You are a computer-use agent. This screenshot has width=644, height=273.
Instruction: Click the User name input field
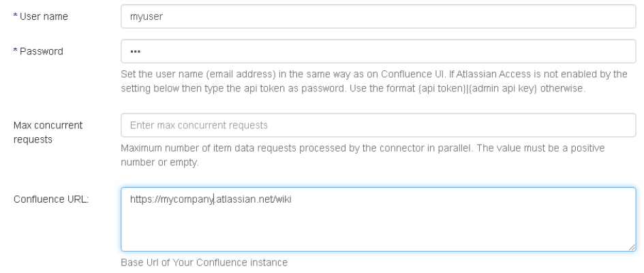378,16
